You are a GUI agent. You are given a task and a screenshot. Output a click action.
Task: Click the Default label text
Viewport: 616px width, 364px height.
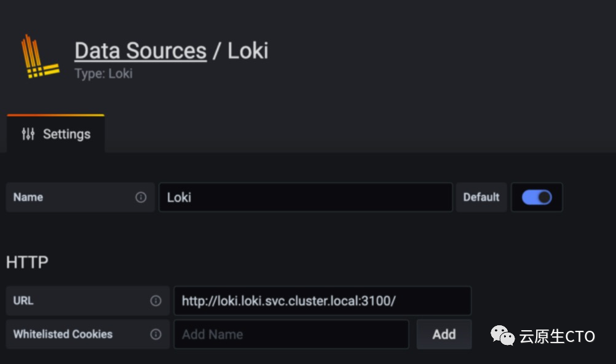click(x=481, y=197)
